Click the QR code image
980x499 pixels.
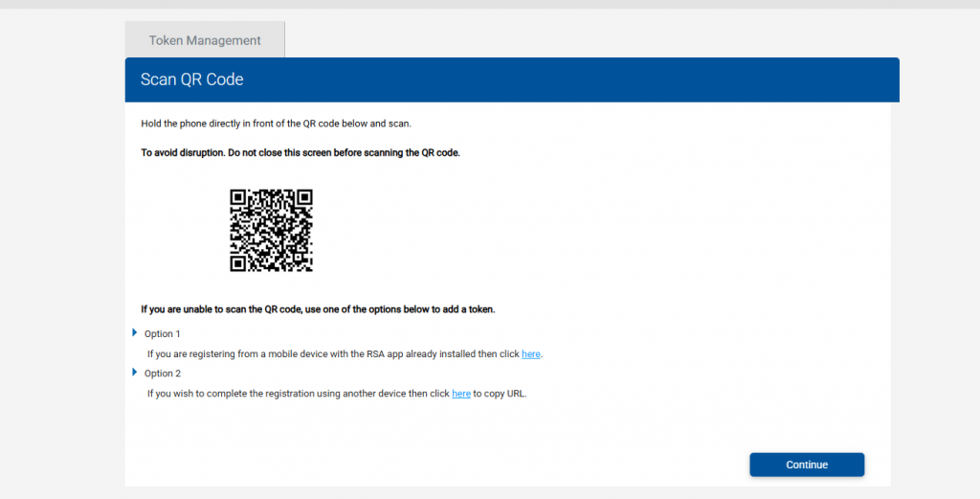(271, 231)
